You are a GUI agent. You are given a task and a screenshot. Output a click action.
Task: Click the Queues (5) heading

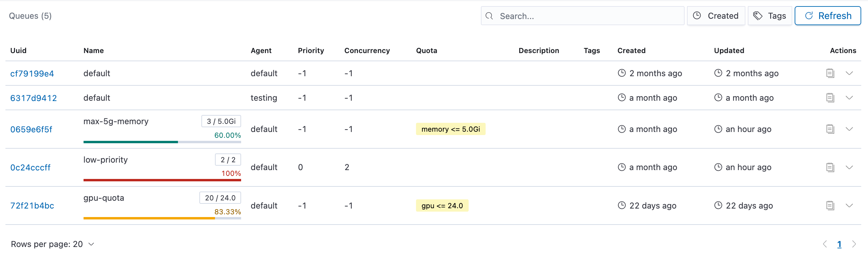click(30, 16)
